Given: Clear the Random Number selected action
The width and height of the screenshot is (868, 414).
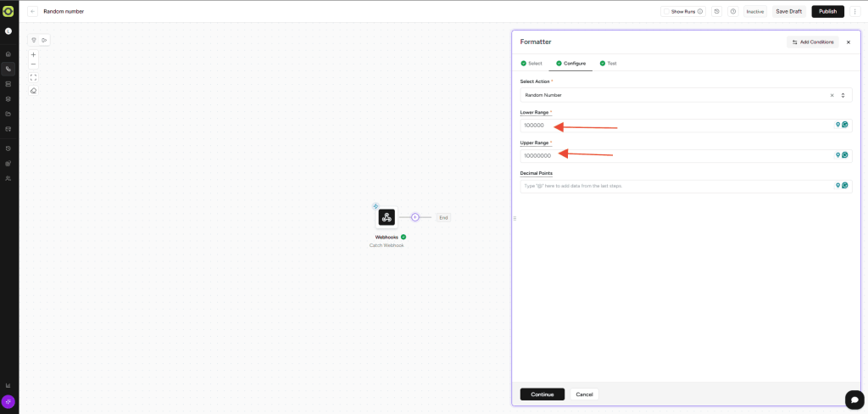Looking at the screenshot, I should tap(832, 95).
